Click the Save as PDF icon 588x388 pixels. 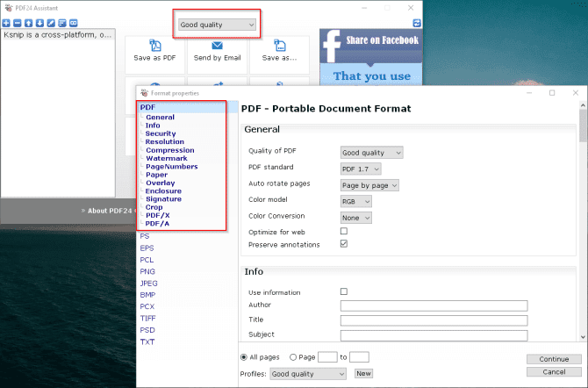154,46
